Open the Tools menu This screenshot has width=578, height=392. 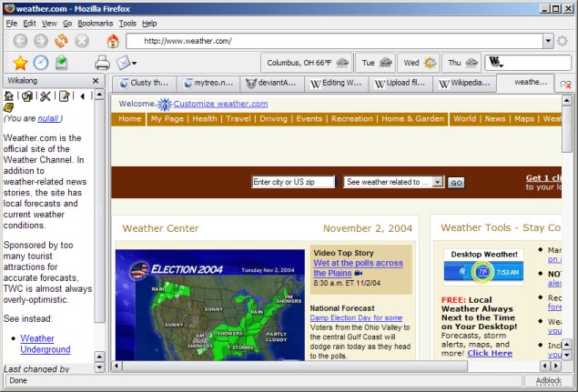(x=127, y=24)
